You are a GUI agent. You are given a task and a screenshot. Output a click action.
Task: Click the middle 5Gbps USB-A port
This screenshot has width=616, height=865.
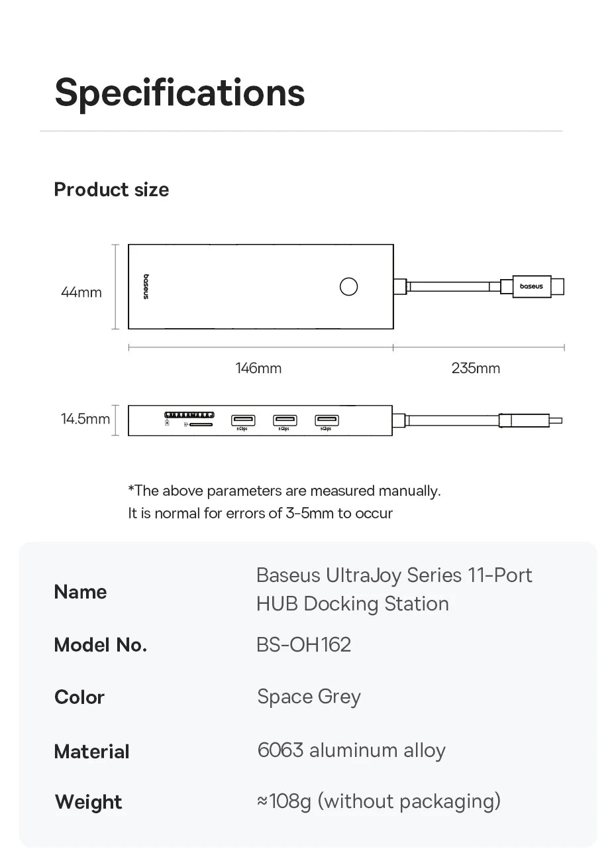click(285, 420)
